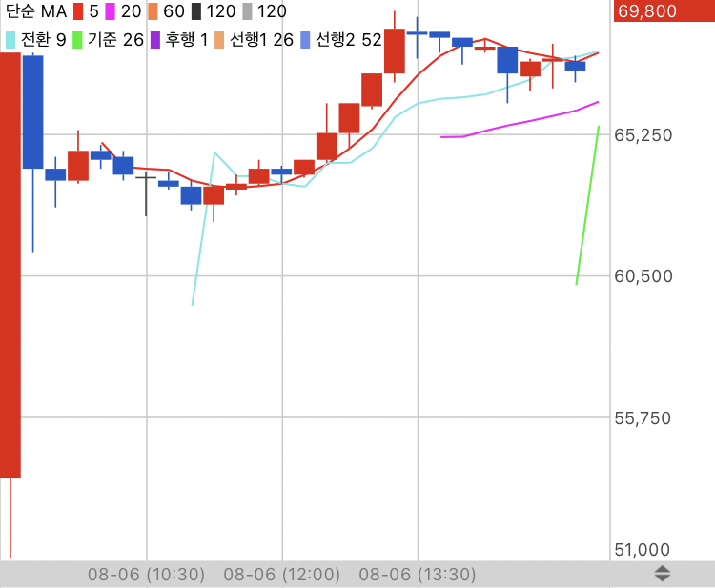The width and height of the screenshot is (715, 588).
Task: Click the 후행 1 legend text
Action: (x=187, y=40)
